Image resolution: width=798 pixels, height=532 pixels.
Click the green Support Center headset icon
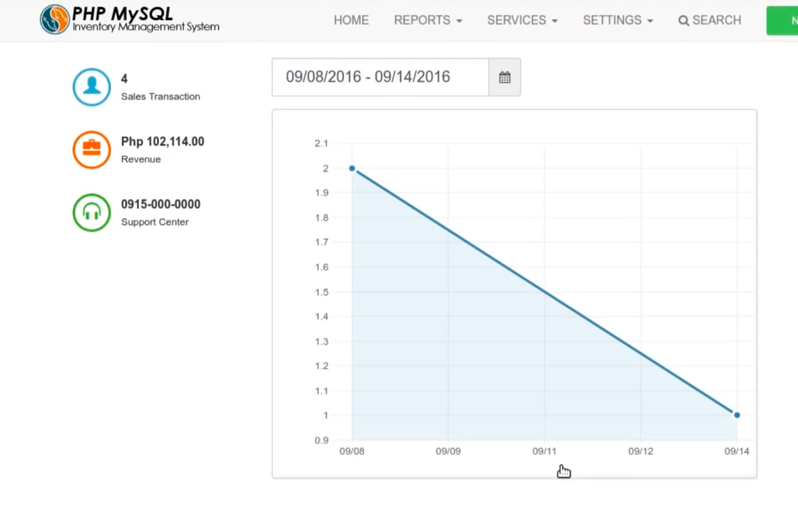tap(91, 213)
